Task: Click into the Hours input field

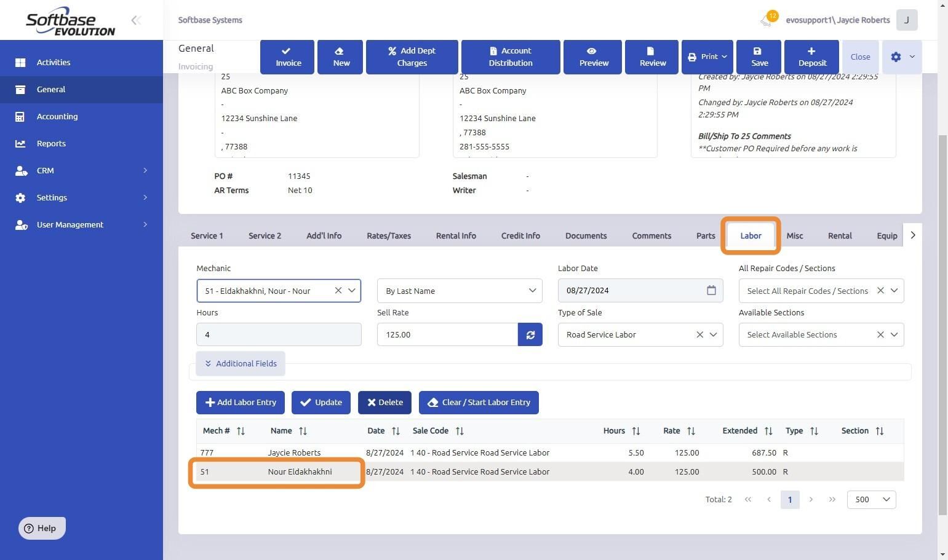Action: click(279, 334)
